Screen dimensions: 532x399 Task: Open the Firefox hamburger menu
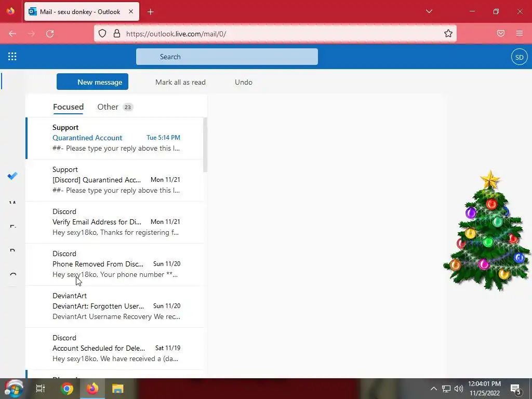tap(520, 33)
